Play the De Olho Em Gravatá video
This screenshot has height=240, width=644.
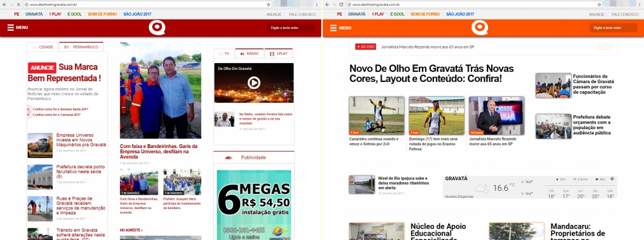point(254,83)
